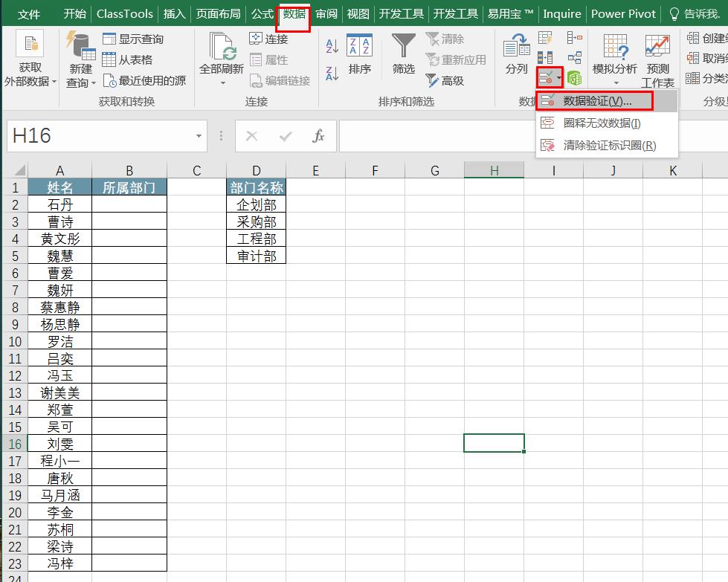This screenshot has height=582, width=728.
Task: Switch to the 视图 (View) tab
Action: click(x=358, y=14)
